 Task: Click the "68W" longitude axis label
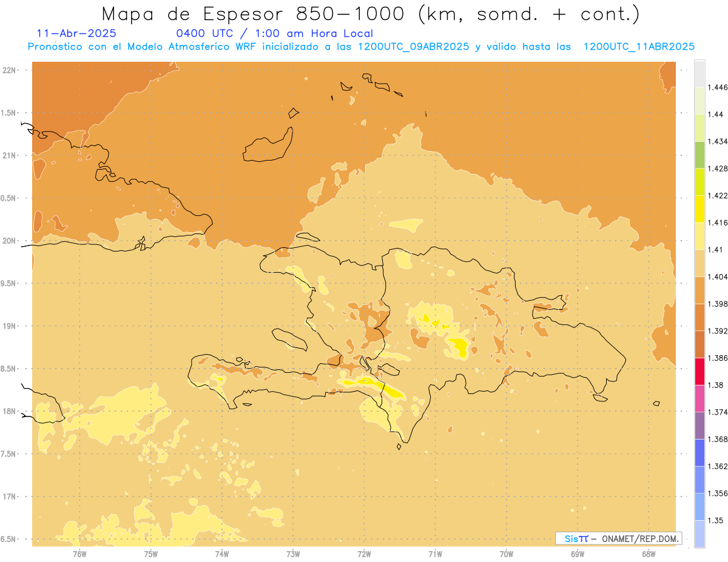(x=649, y=554)
